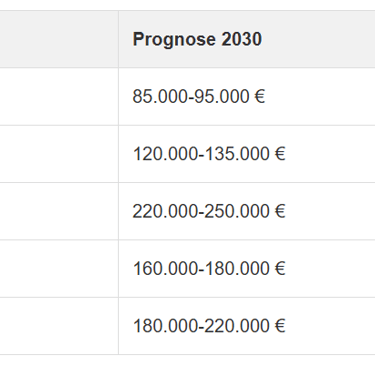Viewport: 375px width, 366px height.
Task: Click the euro sign after 95.000
Action: [260, 97]
